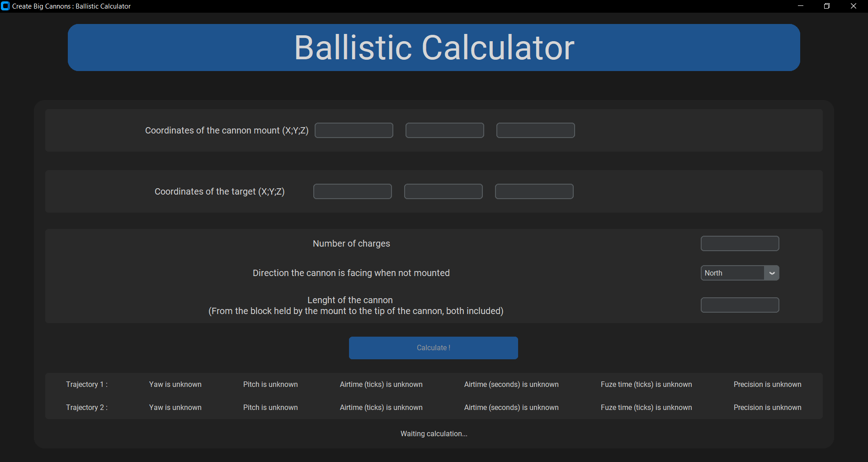Click the Trajectory 1 row label

tap(86, 384)
